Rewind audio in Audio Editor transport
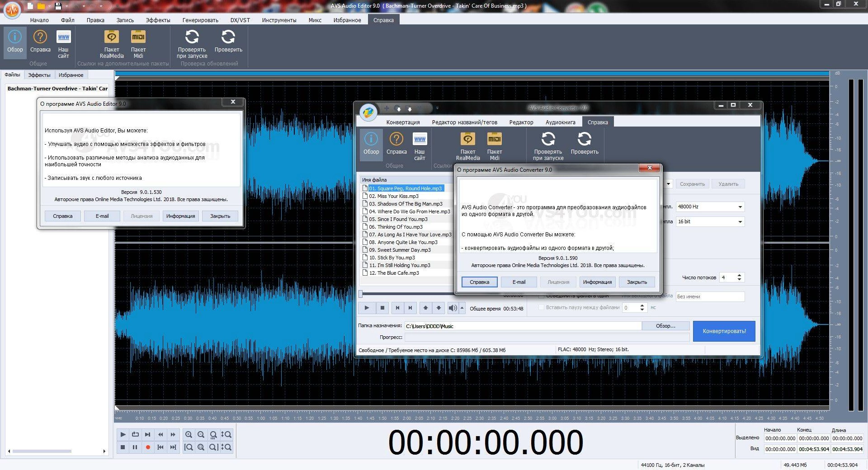This screenshot has width=868, height=470. pos(160,434)
